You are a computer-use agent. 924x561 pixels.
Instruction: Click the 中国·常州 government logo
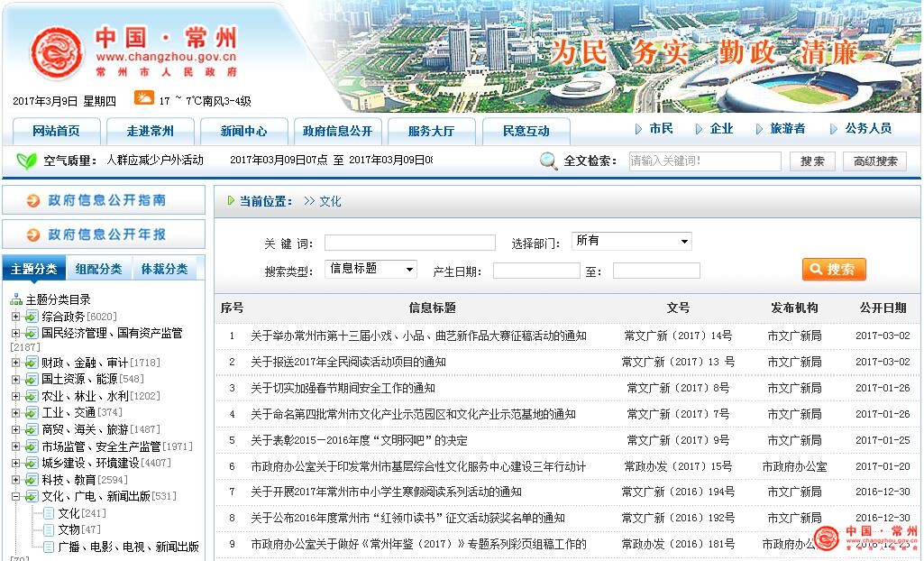click(57, 53)
